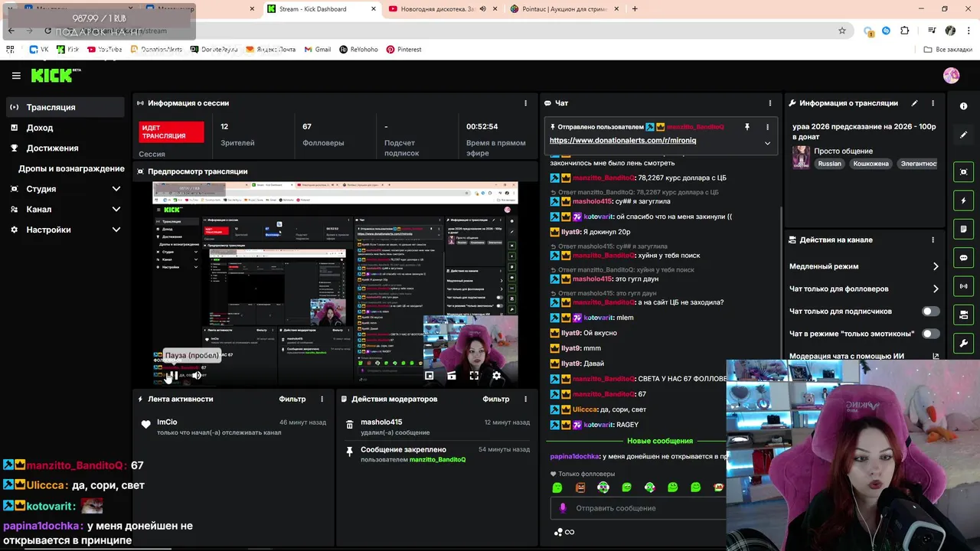Click the info icon in right sidebar
The width and height of the screenshot is (980, 551).
pos(964,106)
